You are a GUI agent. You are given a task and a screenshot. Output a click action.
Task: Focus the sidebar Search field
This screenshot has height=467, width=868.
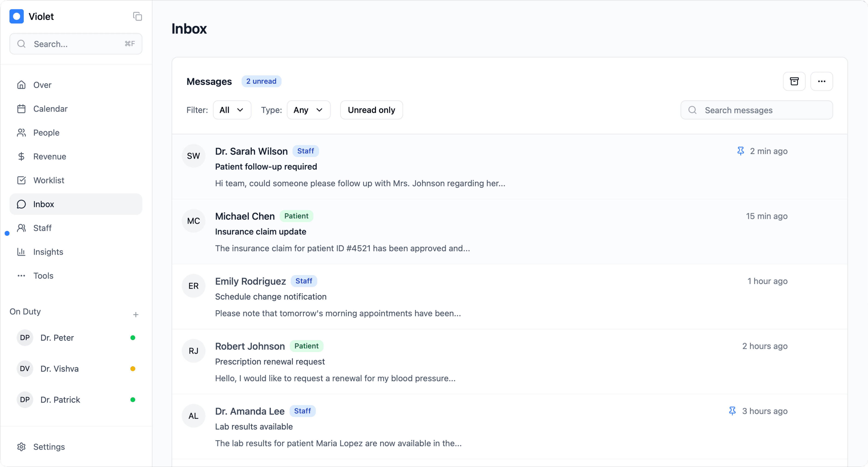coord(76,44)
